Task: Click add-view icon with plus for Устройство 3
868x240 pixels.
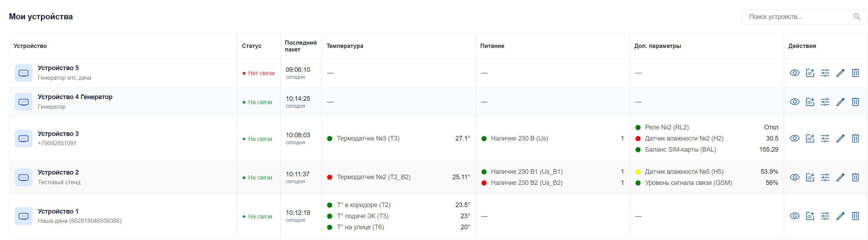Action: pos(810,138)
